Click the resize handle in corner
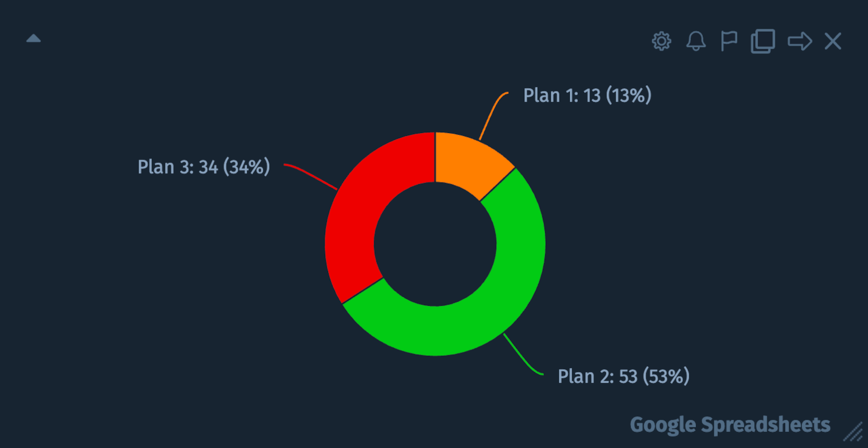This screenshot has width=868, height=448. click(x=852, y=431)
